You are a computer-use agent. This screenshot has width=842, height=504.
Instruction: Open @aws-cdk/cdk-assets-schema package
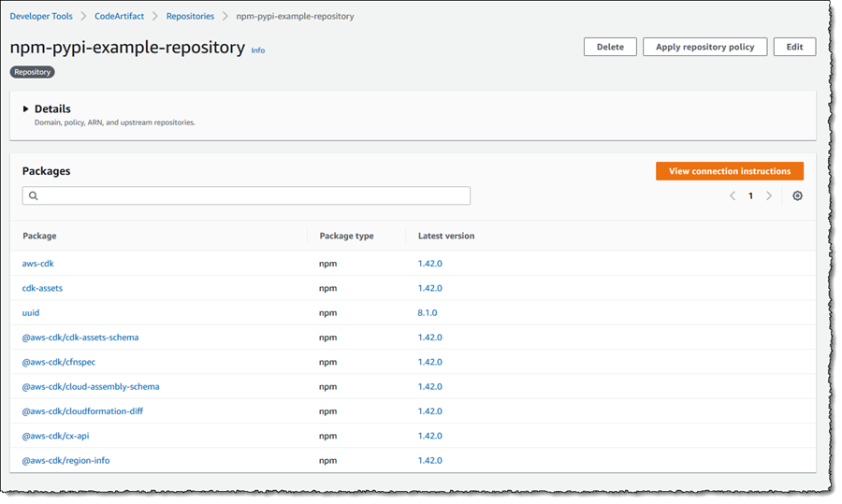pos(80,338)
